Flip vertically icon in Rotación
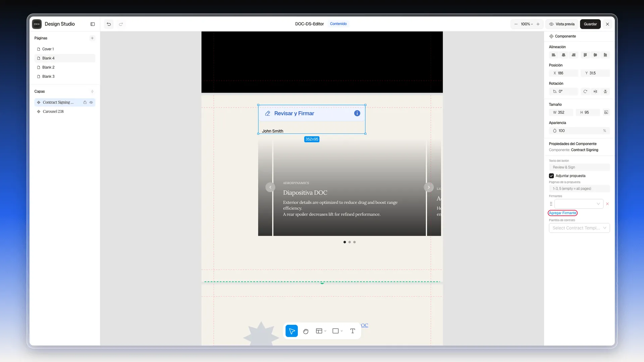Viewport: 644px width, 362px height. coord(605,92)
